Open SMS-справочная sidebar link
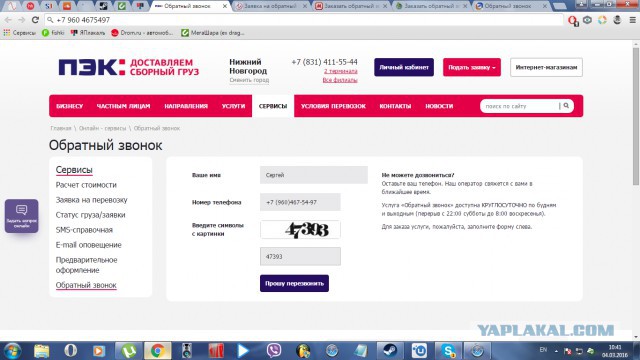Screen dimensions: 640x360 pos(84,230)
